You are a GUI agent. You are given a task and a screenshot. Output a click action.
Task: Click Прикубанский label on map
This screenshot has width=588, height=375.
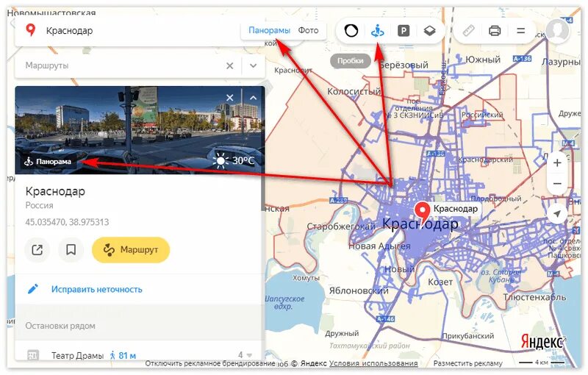point(468,335)
